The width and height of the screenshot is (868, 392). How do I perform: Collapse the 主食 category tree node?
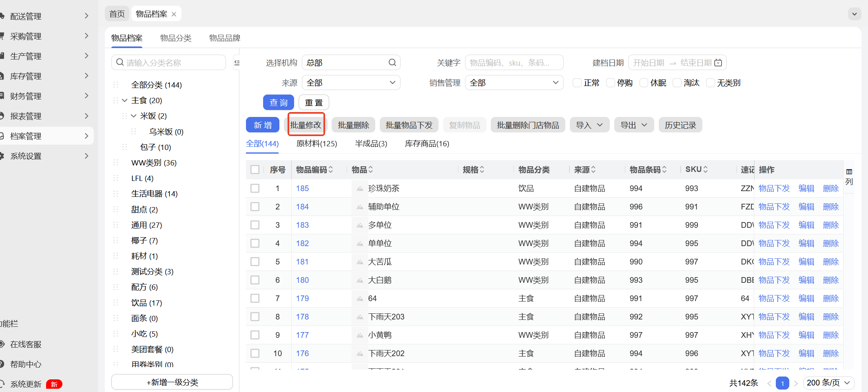point(125,101)
